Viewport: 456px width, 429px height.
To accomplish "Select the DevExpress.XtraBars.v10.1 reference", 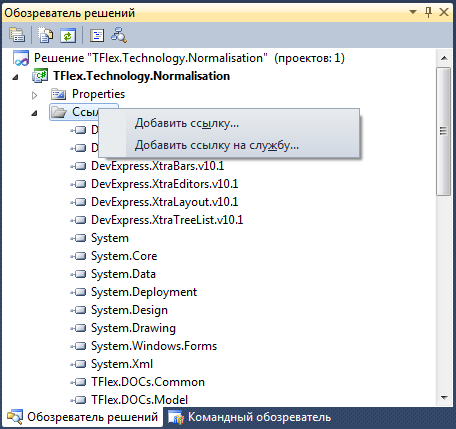I will [157, 166].
